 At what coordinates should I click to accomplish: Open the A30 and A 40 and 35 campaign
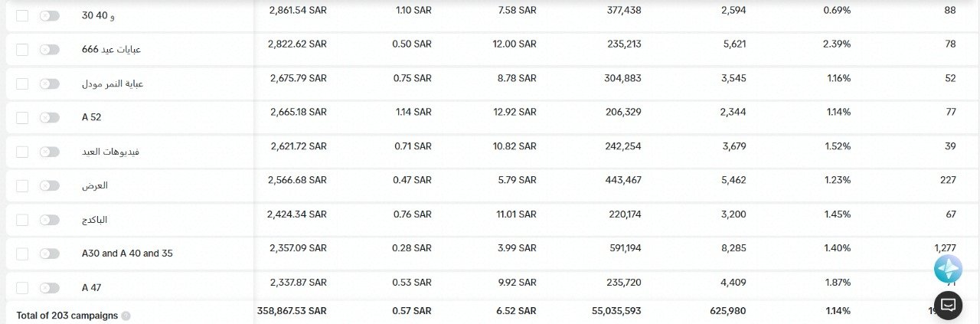tap(127, 254)
